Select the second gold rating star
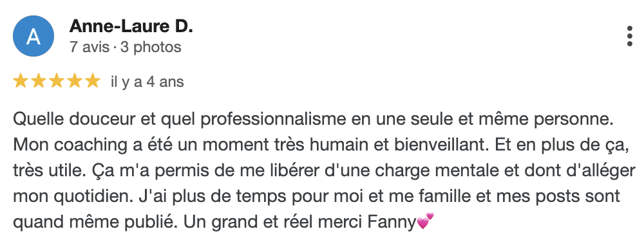 pos(39,81)
